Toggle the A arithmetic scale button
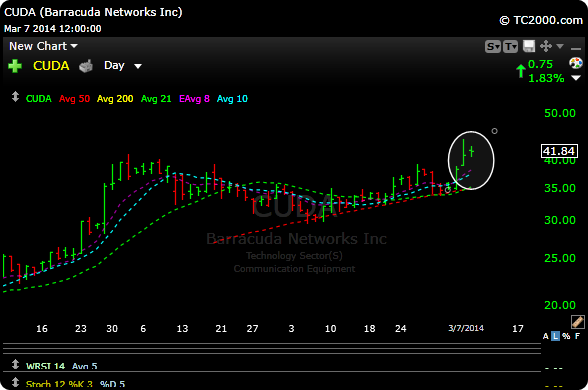Image resolution: width=588 pixels, height=390 pixels. 546,336
